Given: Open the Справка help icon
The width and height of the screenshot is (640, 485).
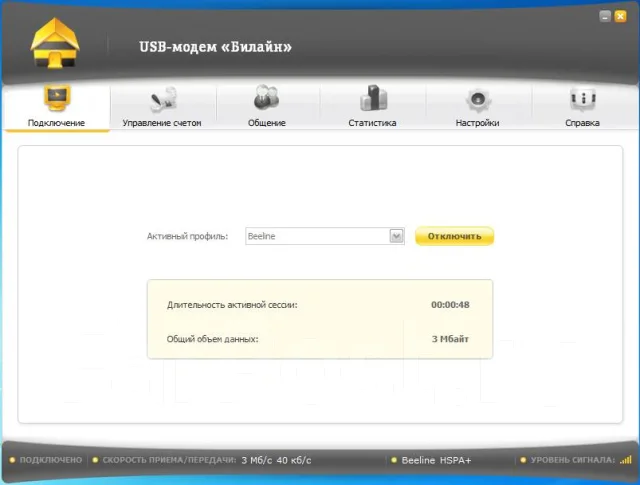Looking at the screenshot, I should coord(583,99).
